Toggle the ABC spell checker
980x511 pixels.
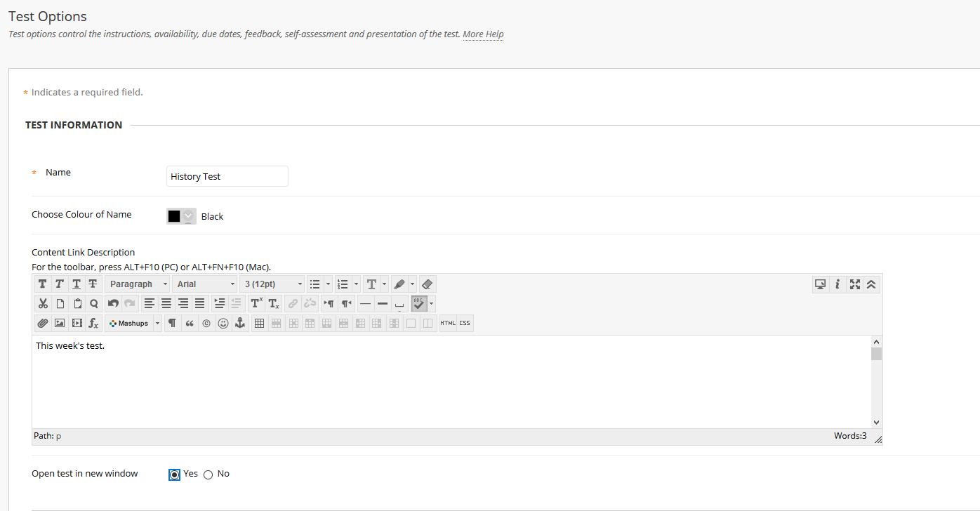[419, 304]
